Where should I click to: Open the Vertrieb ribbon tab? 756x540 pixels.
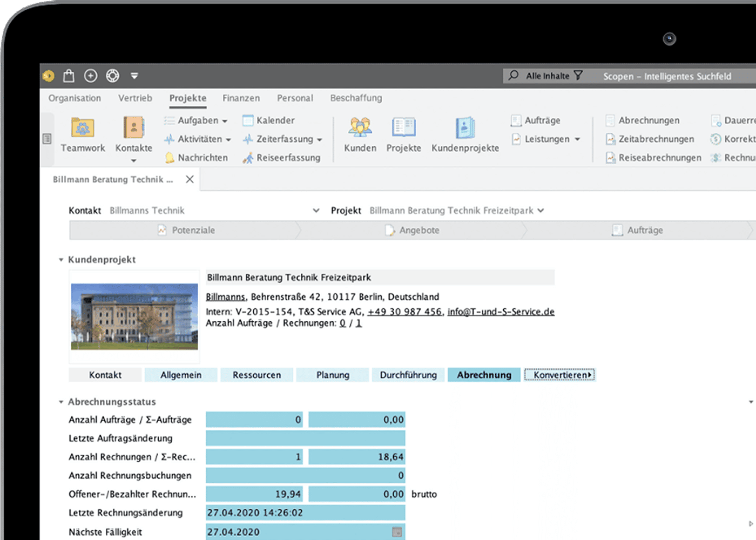135,98
